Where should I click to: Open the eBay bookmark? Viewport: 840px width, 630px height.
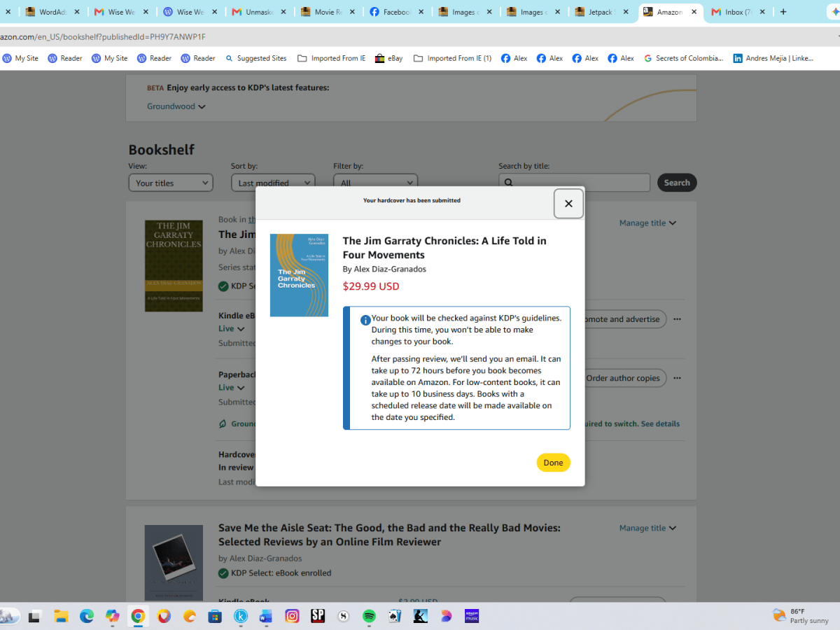click(x=388, y=58)
